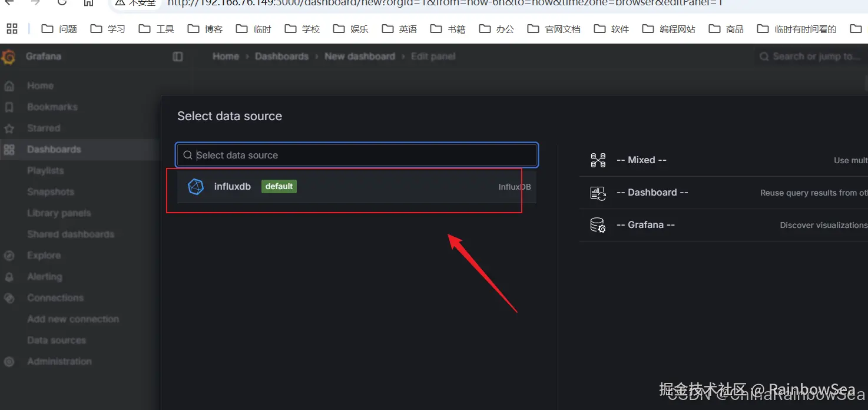Click the browser address bar URL
This screenshot has width=868, height=410.
click(x=445, y=3)
